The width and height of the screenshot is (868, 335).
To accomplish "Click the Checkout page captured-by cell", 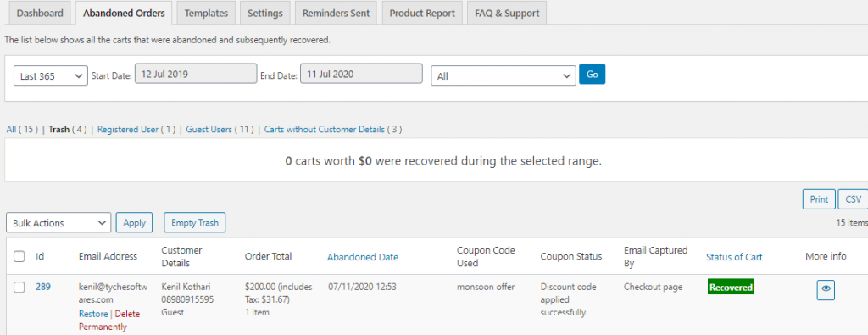I will (654, 287).
